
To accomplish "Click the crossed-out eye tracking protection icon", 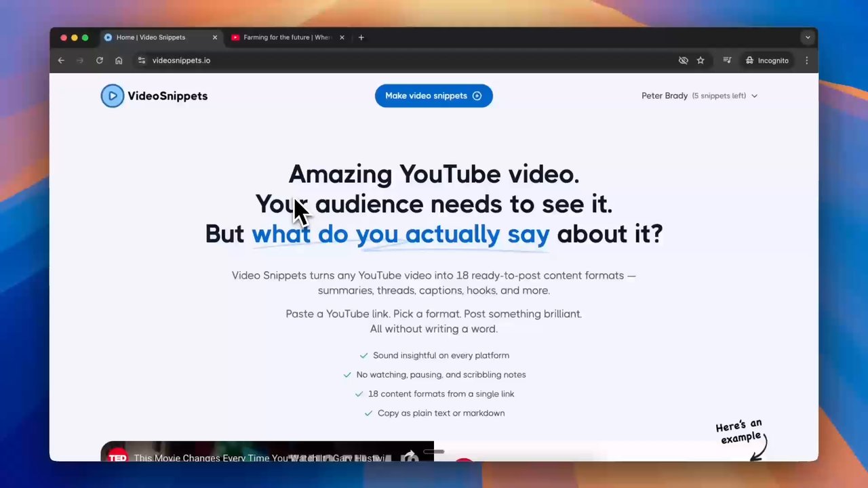I will pos(684,60).
